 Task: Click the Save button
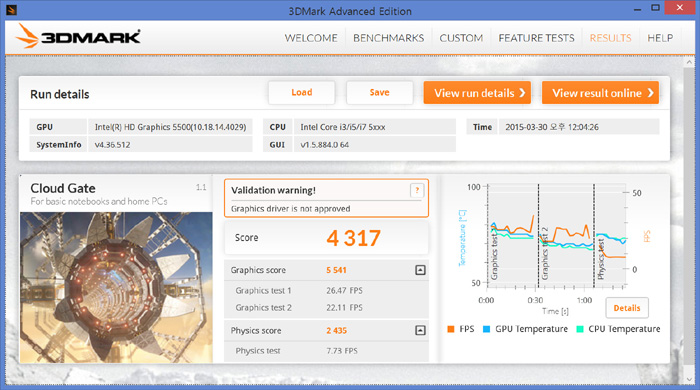click(379, 92)
